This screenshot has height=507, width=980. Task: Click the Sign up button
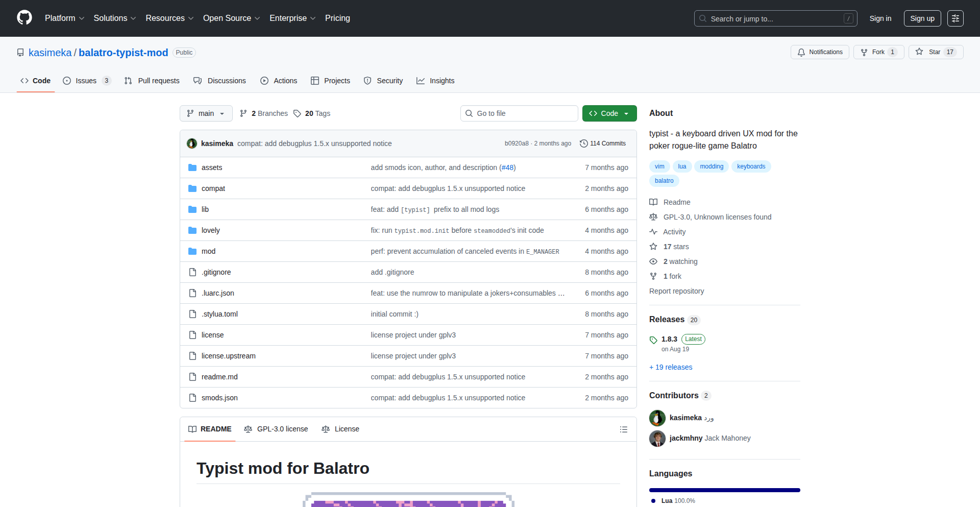coord(922,18)
